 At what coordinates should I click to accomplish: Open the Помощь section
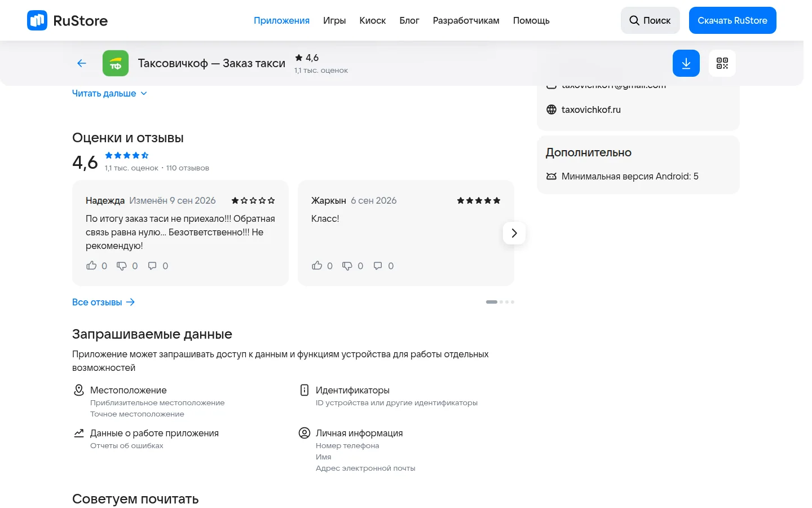point(531,20)
